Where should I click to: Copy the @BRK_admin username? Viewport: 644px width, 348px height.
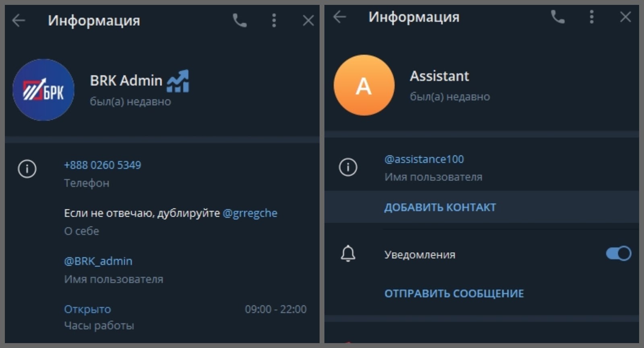tap(98, 261)
